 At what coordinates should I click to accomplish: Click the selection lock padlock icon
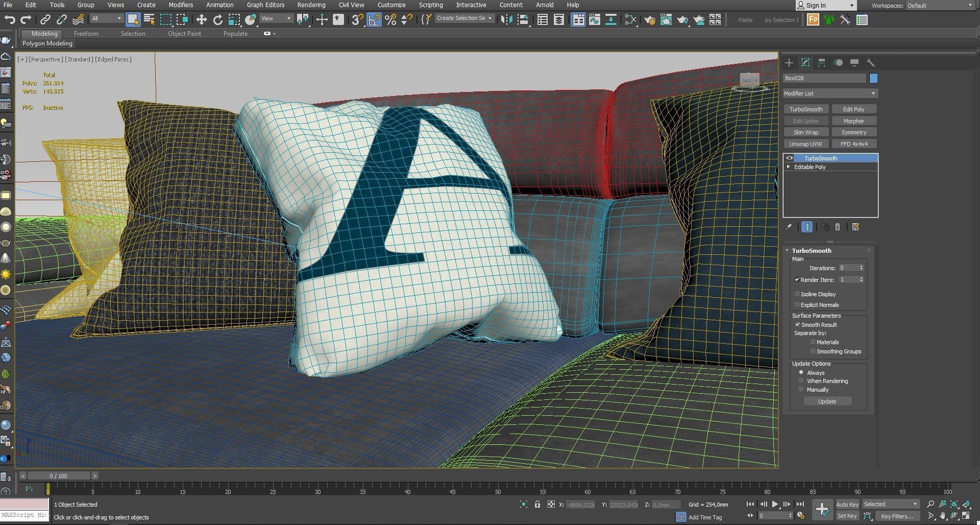click(537, 505)
